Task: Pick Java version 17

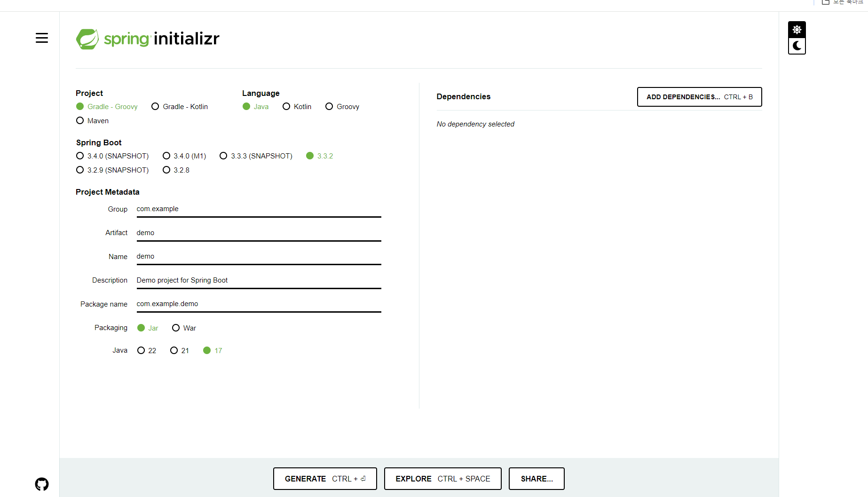Action: [x=213, y=351]
